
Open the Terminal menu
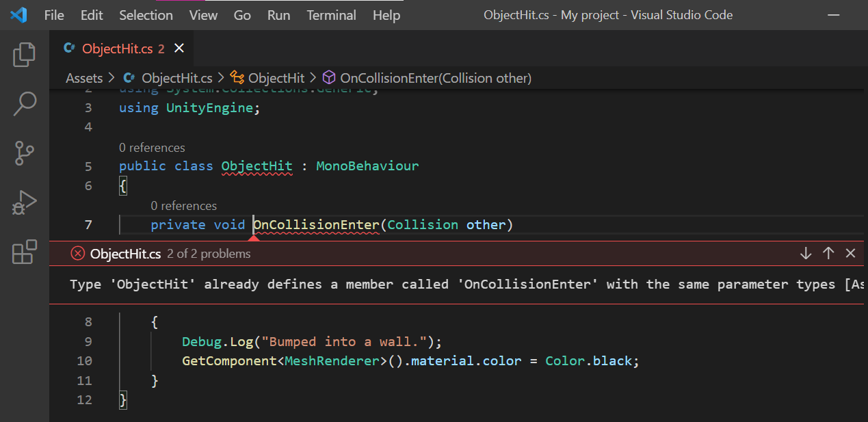point(331,15)
